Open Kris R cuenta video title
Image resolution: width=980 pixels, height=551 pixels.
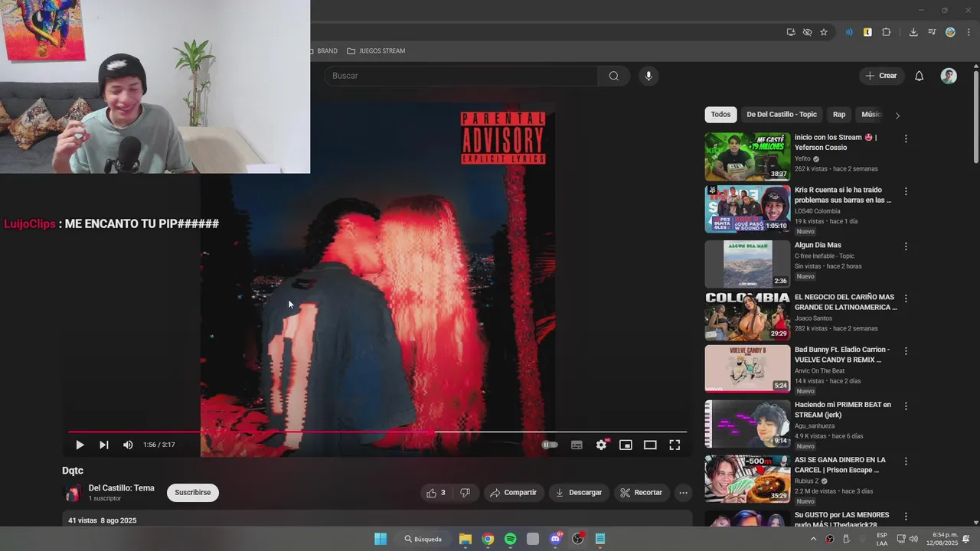(x=843, y=195)
